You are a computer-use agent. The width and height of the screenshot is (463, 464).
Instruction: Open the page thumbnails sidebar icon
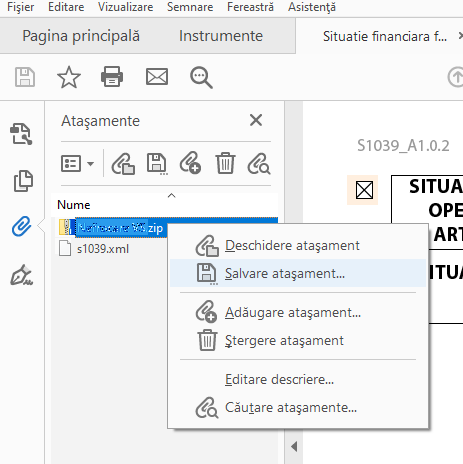(x=23, y=181)
